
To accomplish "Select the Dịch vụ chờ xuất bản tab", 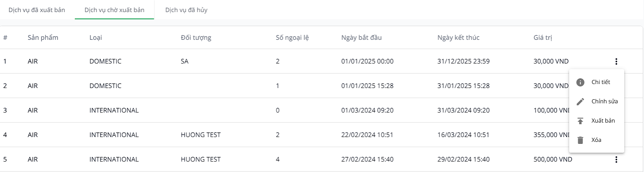I will (114, 10).
